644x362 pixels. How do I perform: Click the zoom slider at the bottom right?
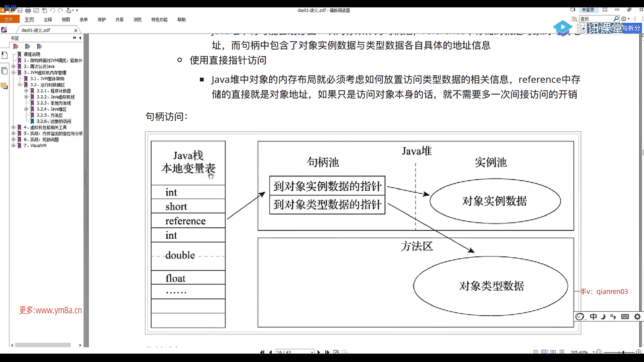(623, 352)
